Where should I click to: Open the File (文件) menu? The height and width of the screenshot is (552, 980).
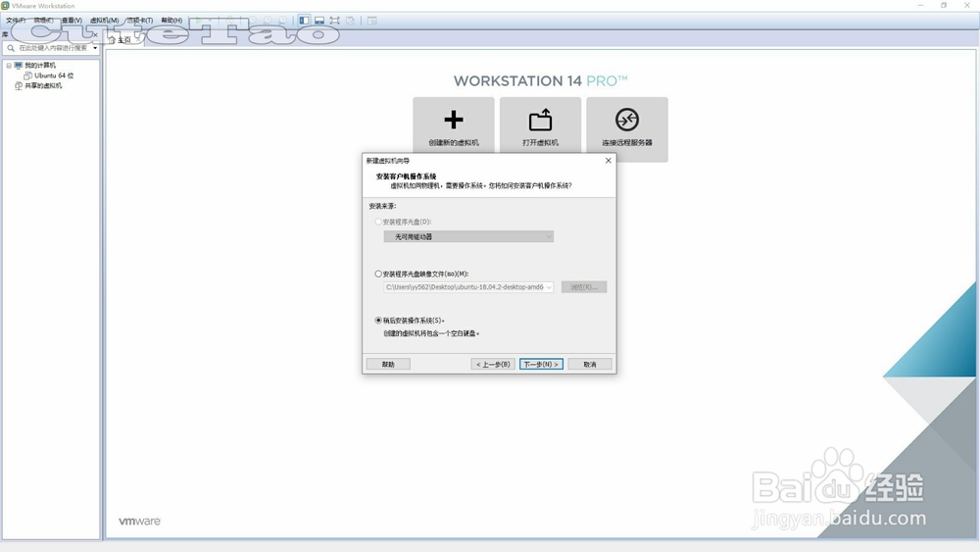tap(16, 20)
